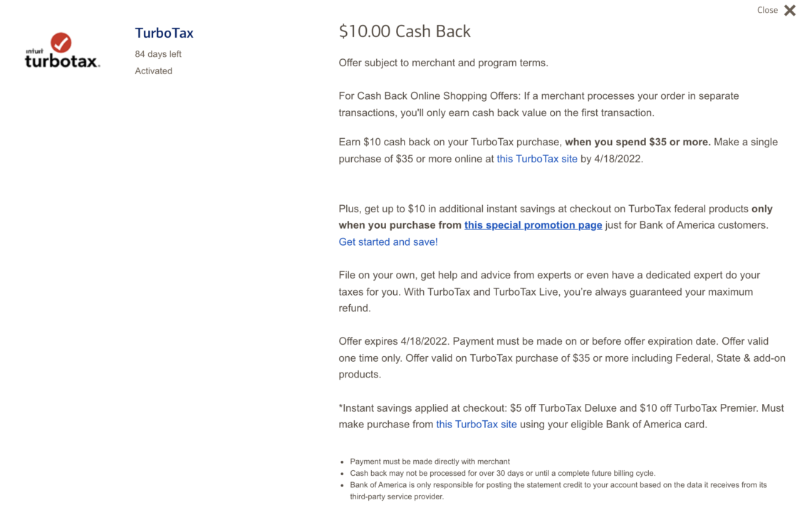Click the X close icon
The image size is (812, 505).
pyautogui.click(x=789, y=10)
